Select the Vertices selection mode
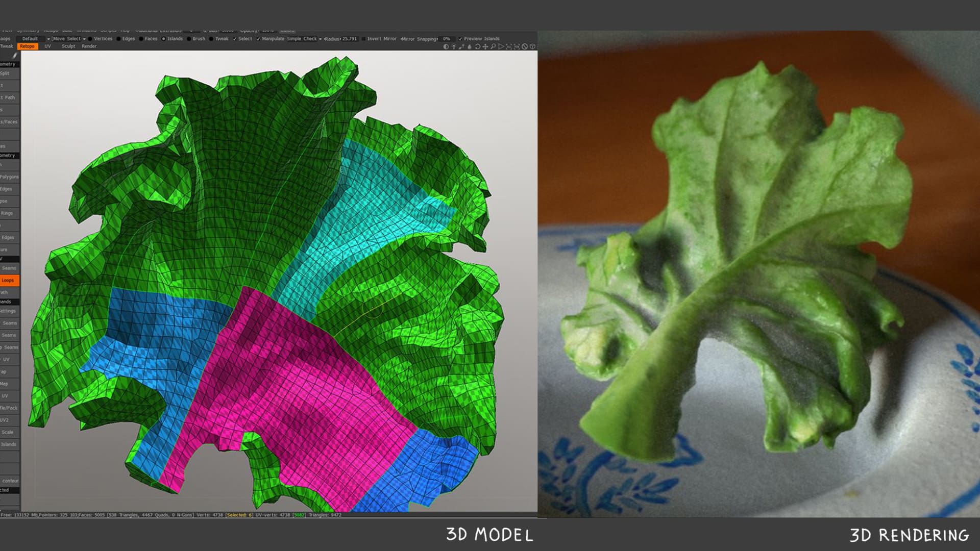This screenshot has height=551, width=980. point(100,39)
